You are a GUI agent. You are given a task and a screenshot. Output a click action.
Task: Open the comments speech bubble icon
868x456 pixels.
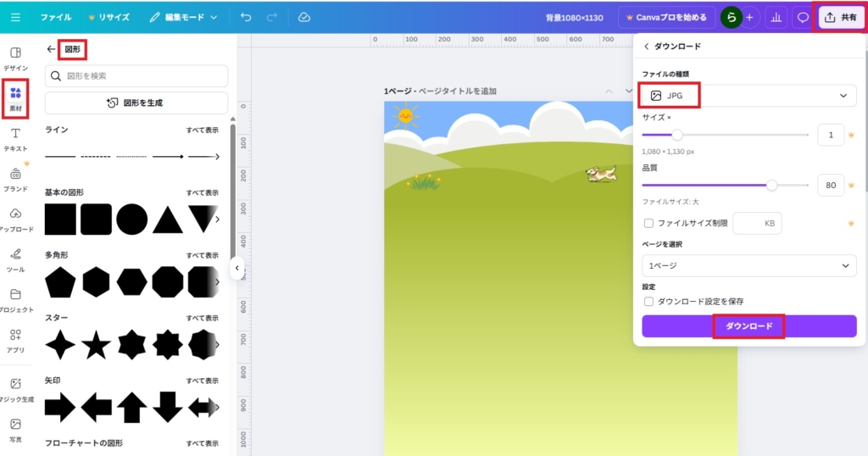pos(803,17)
